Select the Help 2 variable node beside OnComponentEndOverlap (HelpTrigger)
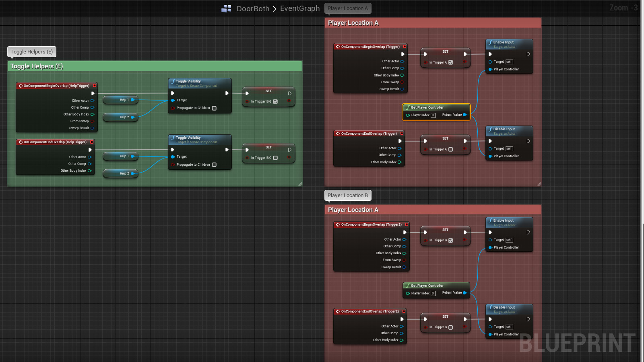The width and height of the screenshot is (644, 362). (121, 173)
